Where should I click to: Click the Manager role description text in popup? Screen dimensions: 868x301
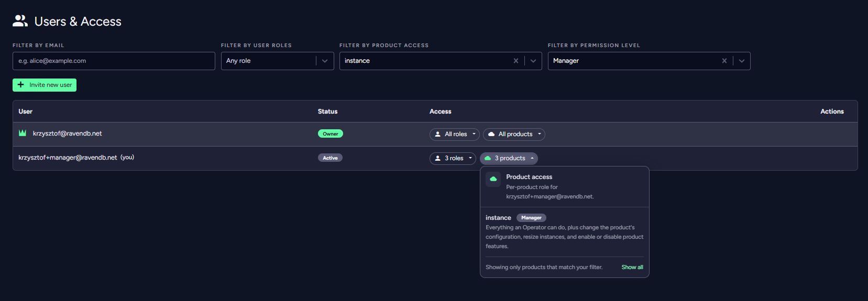click(565, 237)
